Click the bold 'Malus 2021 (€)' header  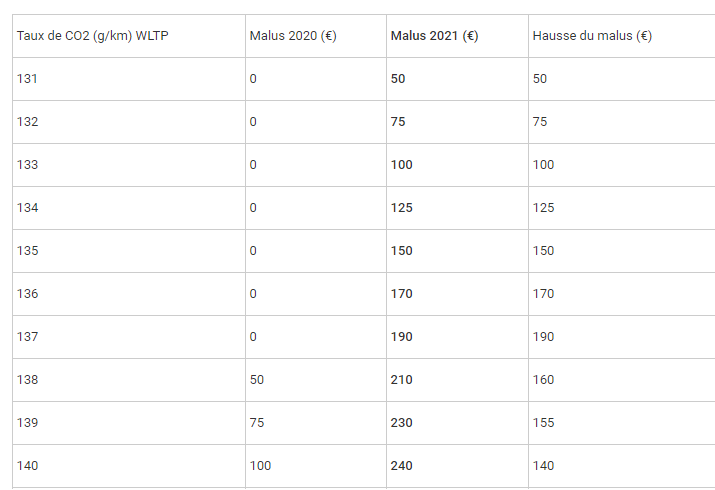434,36
